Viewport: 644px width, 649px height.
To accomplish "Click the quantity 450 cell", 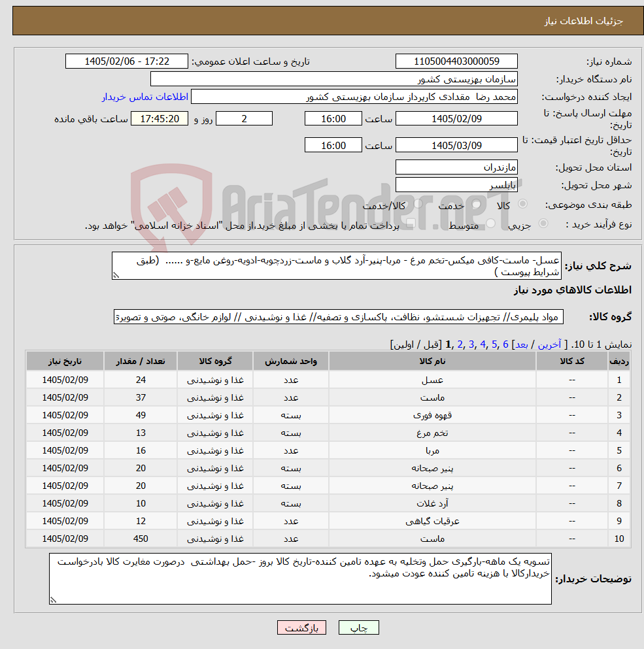I will pyautogui.click(x=141, y=539).
